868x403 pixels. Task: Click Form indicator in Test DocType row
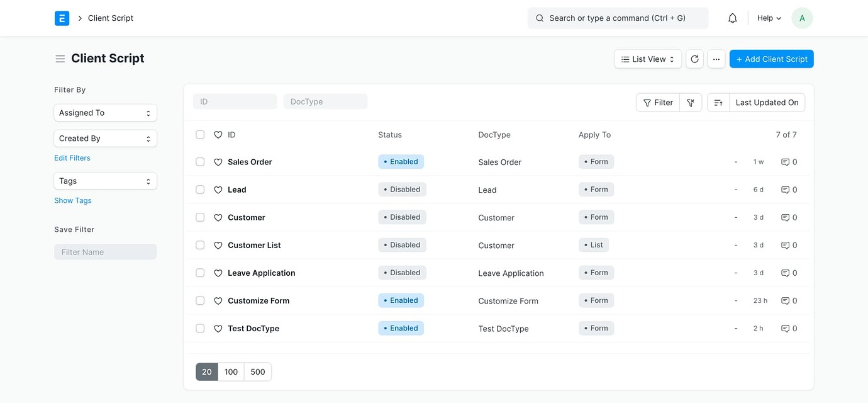coord(596,328)
